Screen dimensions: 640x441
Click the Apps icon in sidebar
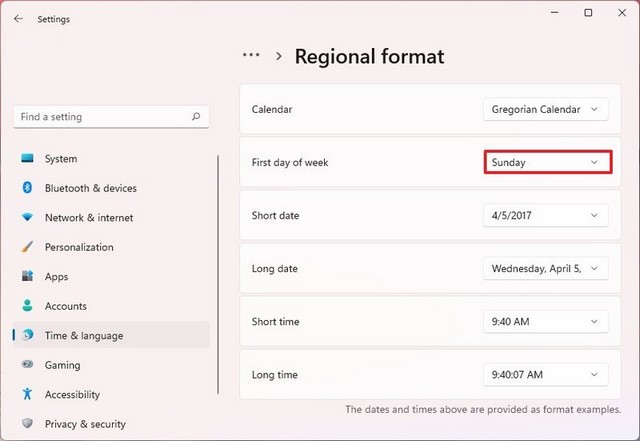point(27,276)
